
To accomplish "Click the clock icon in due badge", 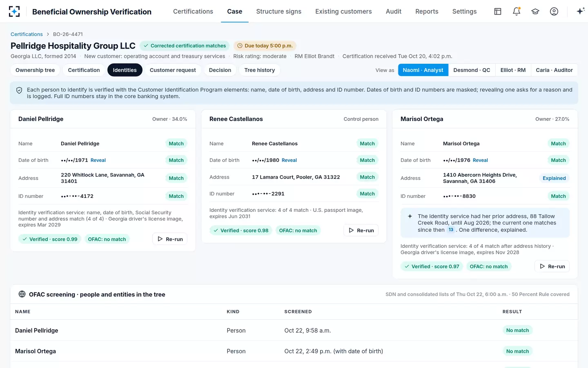I will point(240,46).
